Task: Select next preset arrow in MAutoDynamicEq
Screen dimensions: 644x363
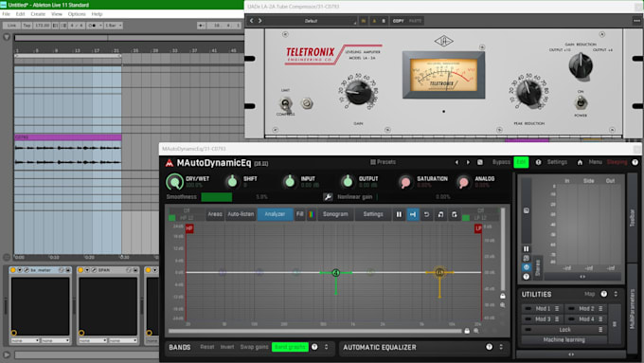Action: point(468,162)
